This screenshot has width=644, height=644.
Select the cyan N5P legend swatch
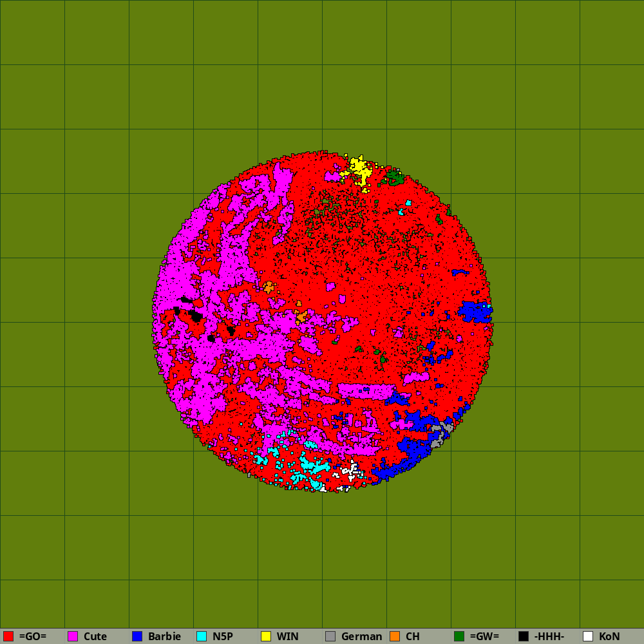click(202, 636)
